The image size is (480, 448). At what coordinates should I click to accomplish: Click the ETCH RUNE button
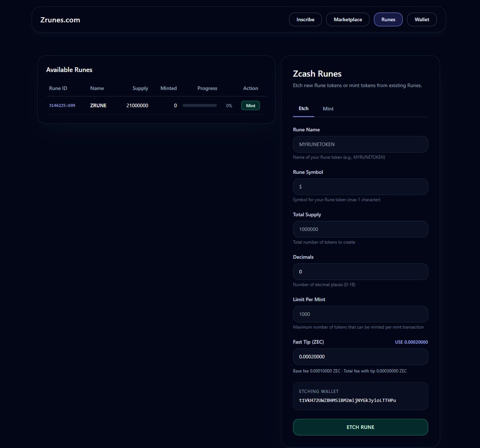(360, 427)
